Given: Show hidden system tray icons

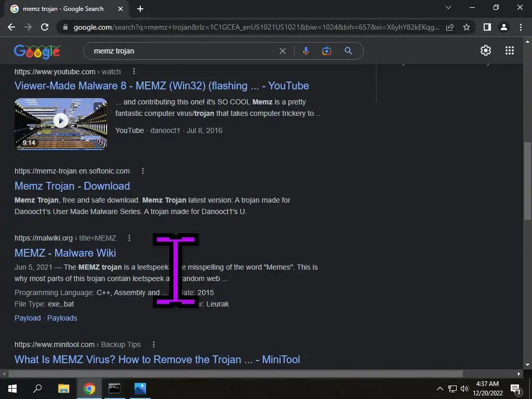Looking at the screenshot, I should click(x=440, y=389).
